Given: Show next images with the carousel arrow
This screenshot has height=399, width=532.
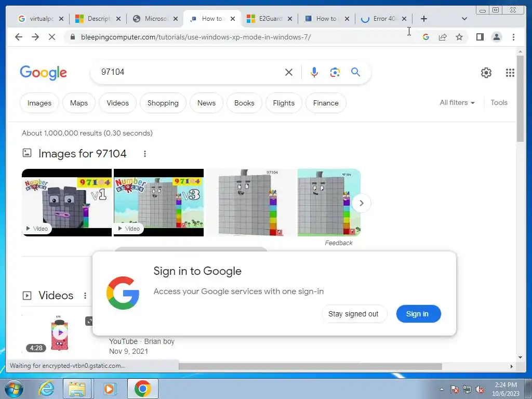Looking at the screenshot, I should coord(362,203).
